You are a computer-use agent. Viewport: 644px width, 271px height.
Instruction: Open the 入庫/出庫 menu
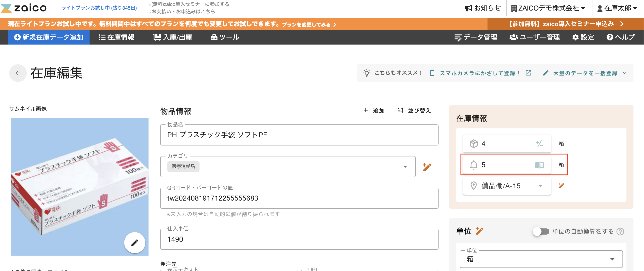tap(173, 37)
